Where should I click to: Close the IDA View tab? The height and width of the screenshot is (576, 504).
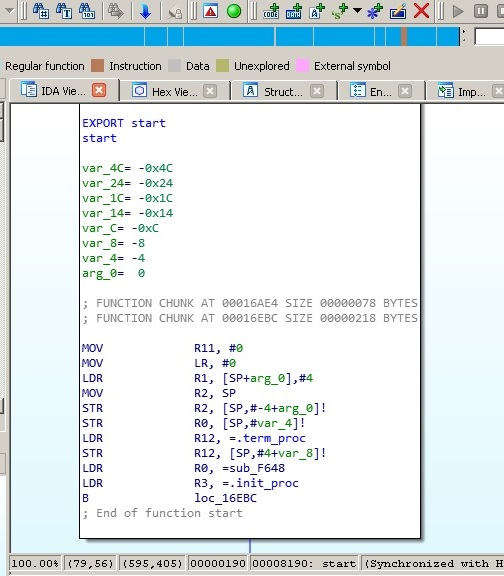[x=99, y=90]
